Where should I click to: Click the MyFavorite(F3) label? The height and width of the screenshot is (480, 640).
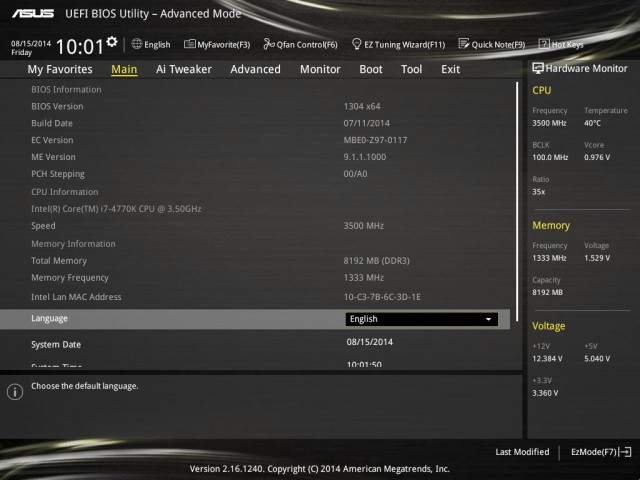(x=224, y=44)
